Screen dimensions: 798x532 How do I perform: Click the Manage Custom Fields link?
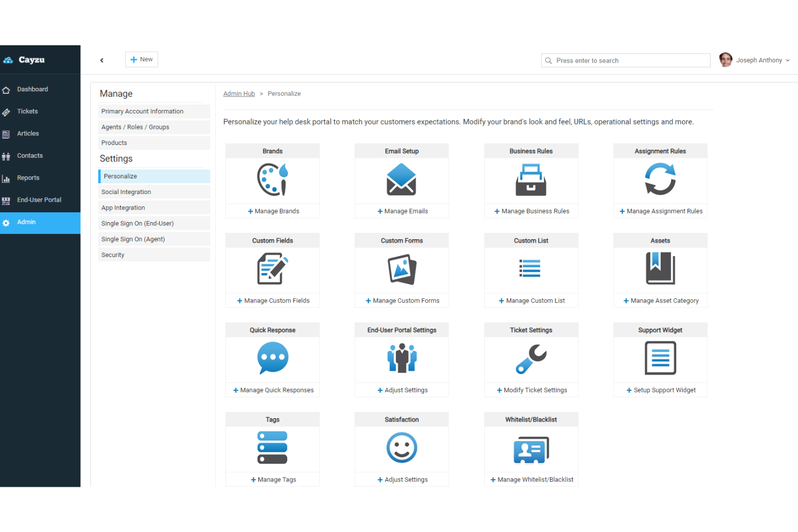pos(273,301)
